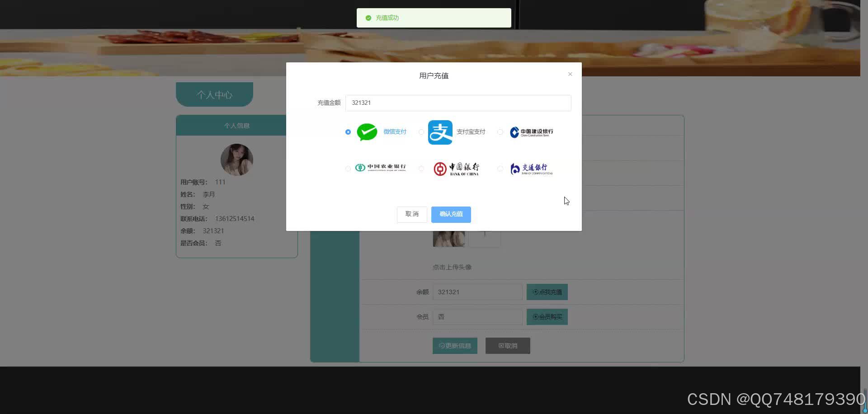Click the green checkmark in 充值成功 toast
The height and width of the screenshot is (414, 868).
(368, 18)
